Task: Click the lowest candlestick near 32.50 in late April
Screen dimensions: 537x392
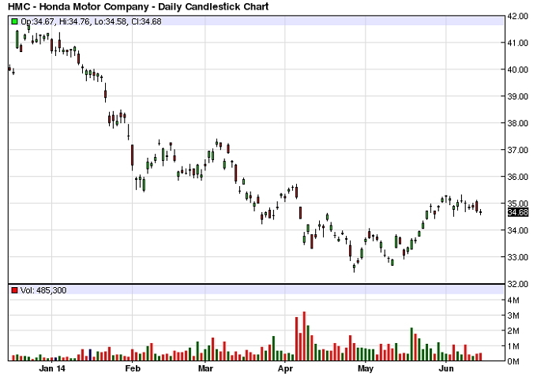Action: click(x=355, y=267)
